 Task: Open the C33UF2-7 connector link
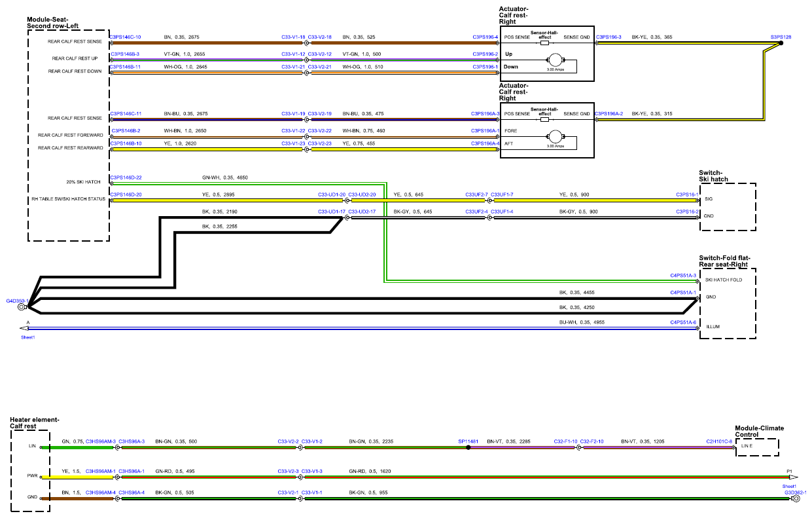pos(477,194)
